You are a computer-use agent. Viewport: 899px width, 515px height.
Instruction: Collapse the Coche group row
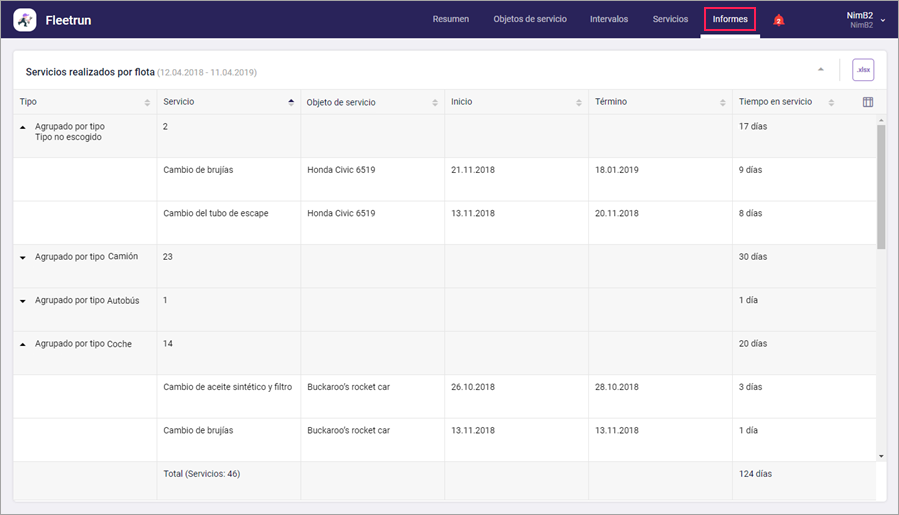pos(23,344)
